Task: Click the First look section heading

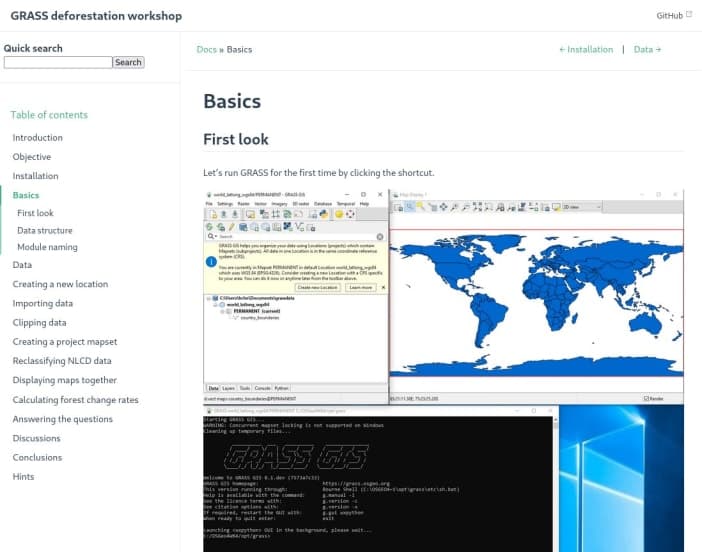Action: click(236, 139)
